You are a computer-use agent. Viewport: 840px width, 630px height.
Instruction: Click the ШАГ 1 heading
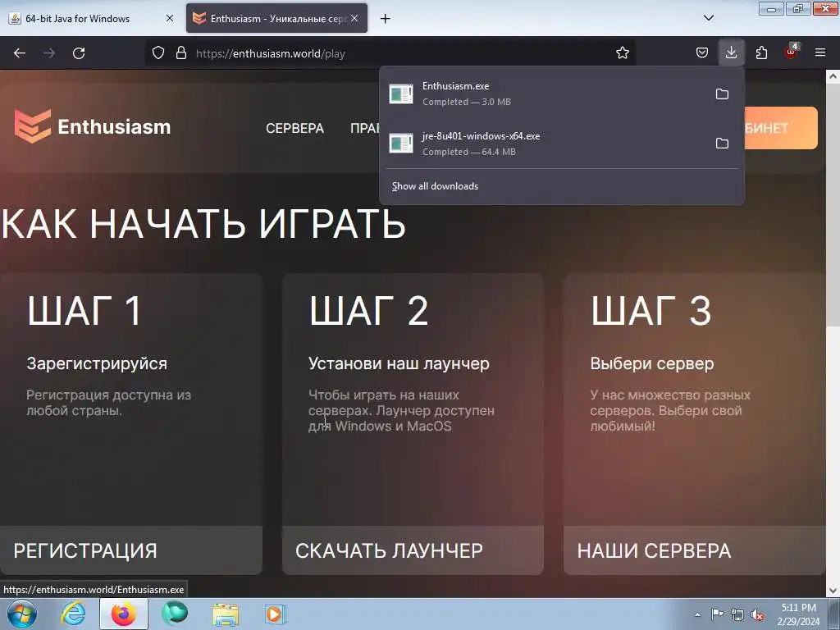84,311
